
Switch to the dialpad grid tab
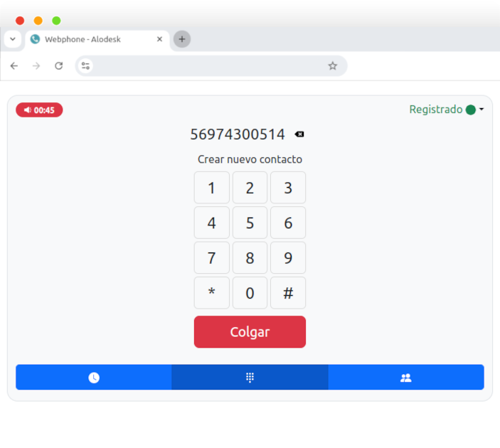click(x=250, y=378)
